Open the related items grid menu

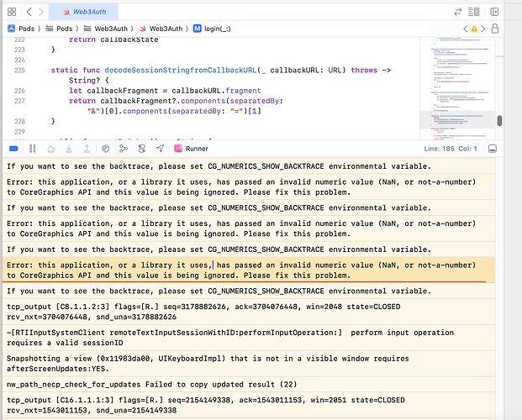point(12,12)
